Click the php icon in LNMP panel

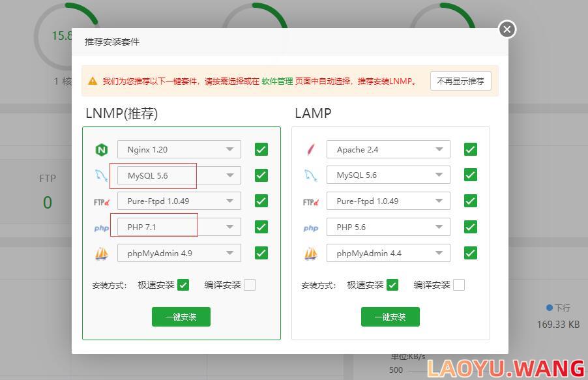click(x=102, y=228)
